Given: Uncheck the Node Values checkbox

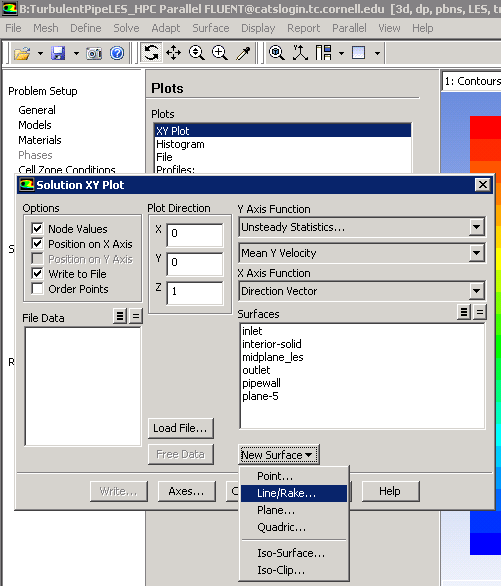Looking at the screenshot, I should 37,228.
